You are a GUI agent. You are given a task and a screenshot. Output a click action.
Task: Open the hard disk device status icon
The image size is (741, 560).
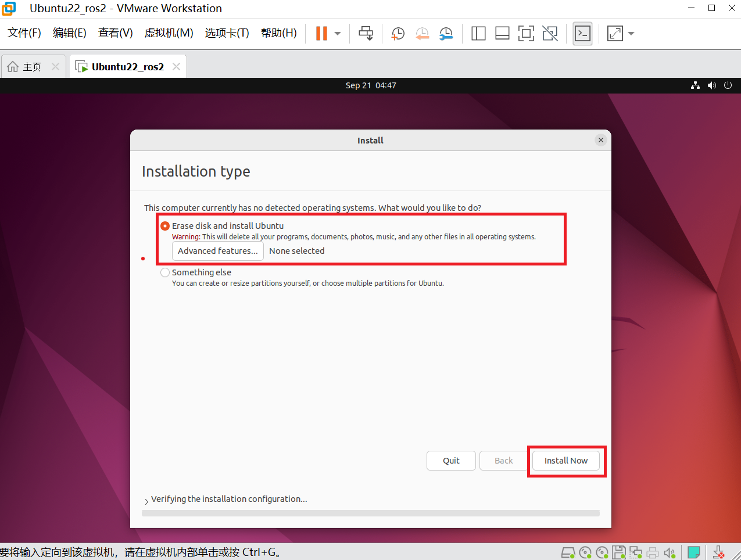[x=568, y=552]
